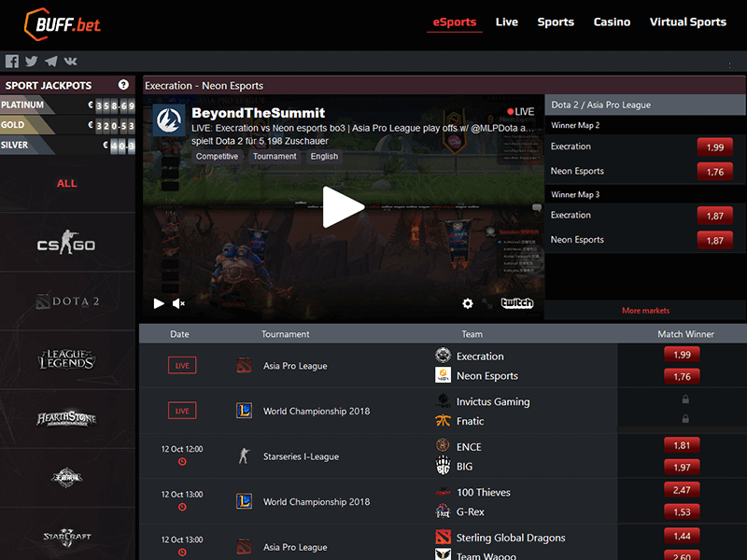Show ALL games in sidebar
This screenshot has width=747, height=560.
pos(66,183)
